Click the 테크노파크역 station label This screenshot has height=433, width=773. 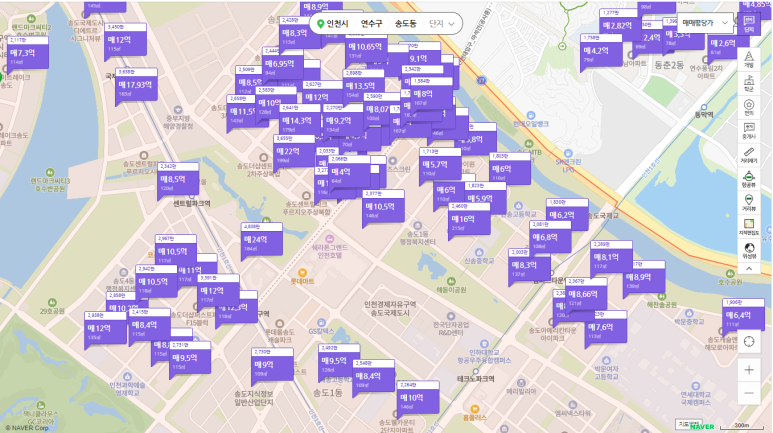click(475, 379)
